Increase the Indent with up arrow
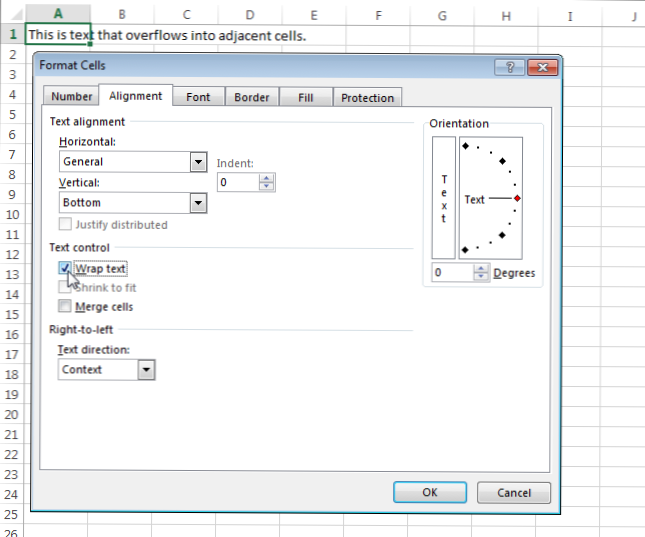Screen dimensions: 645x537 pyautogui.click(x=267, y=178)
